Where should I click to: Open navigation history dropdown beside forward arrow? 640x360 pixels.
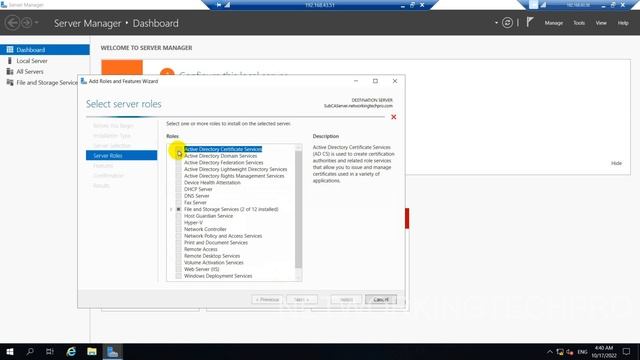click(37, 22)
